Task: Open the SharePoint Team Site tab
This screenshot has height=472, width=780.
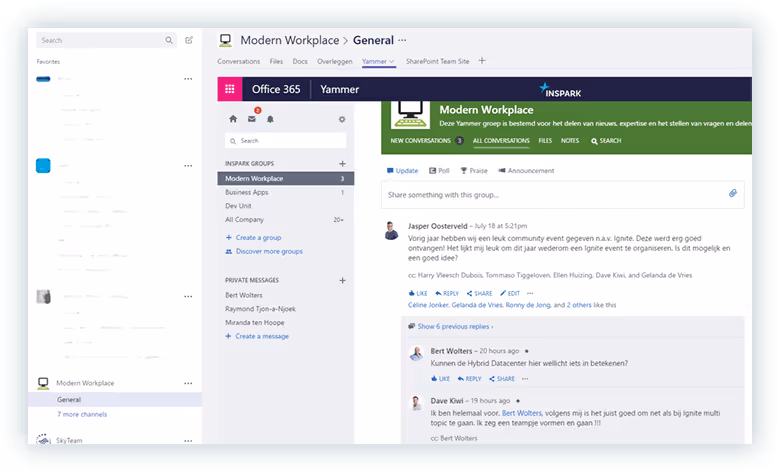Action: point(437,61)
